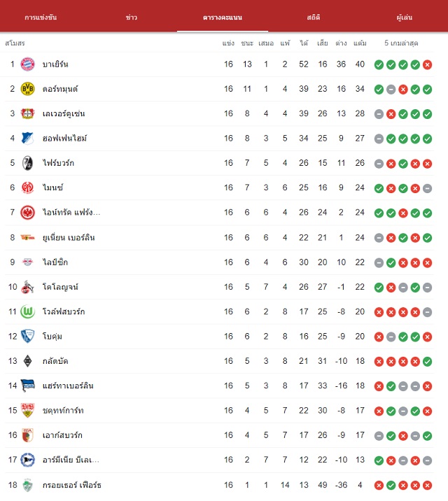Viewport: 448px width, 501px height.
Task: Open the สถิติ tab
Action: coord(314,17)
